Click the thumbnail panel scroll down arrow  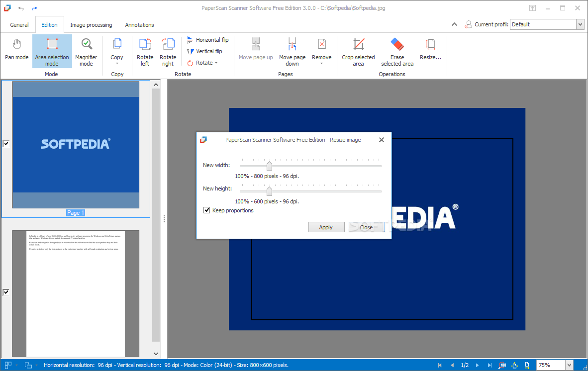(156, 354)
